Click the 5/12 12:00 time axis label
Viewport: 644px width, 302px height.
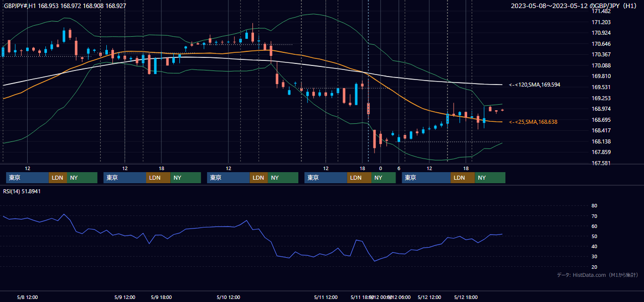pyautogui.click(x=429, y=297)
